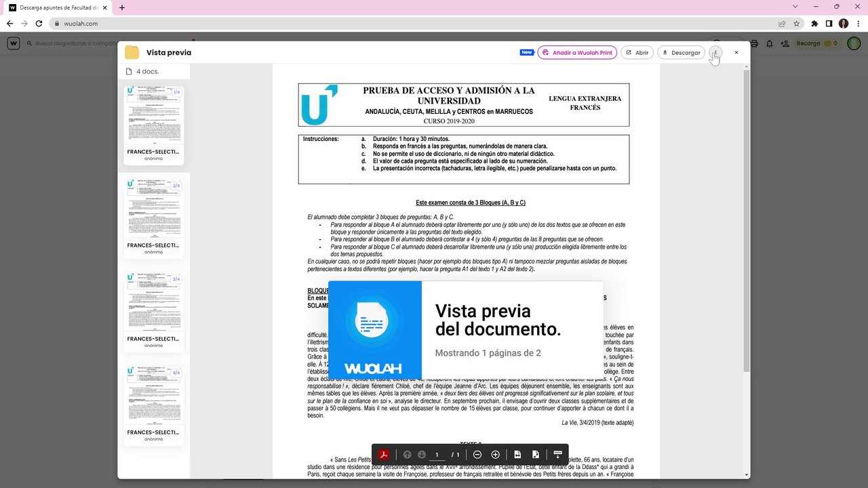Open the browser extensions puzzle icon
The width and height of the screenshot is (868, 488).
[x=814, y=23]
